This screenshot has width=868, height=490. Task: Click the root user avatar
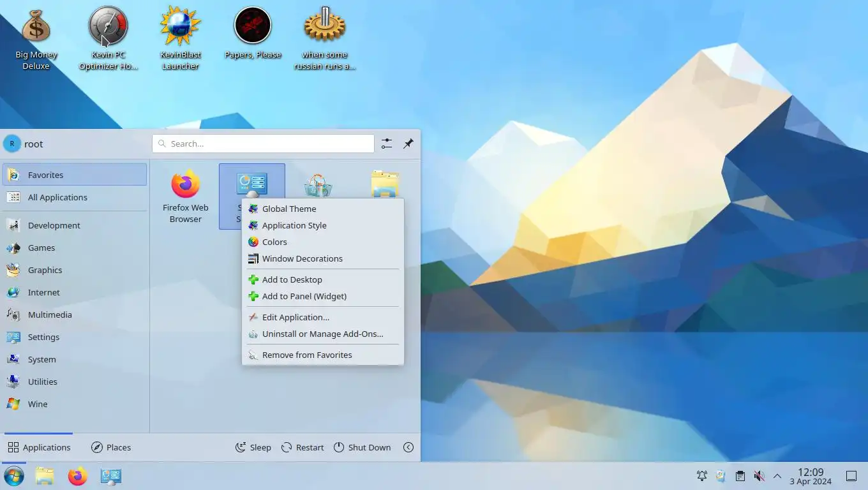click(12, 144)
